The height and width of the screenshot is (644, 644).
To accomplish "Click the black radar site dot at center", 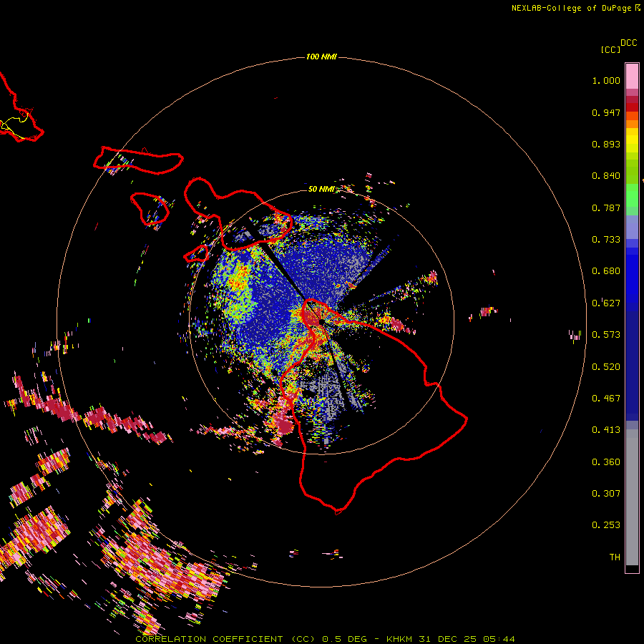I will click(x=321, y=322).
